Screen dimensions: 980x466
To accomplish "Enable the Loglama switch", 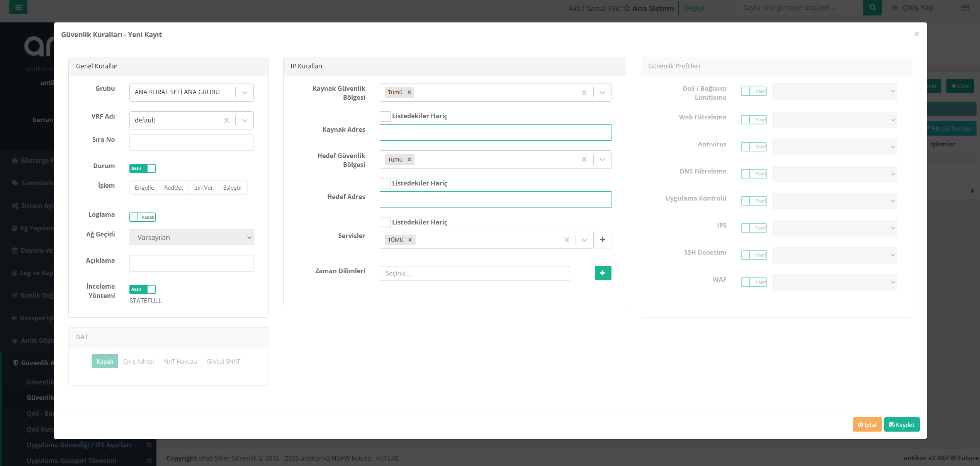I will (x=143, y=217).
